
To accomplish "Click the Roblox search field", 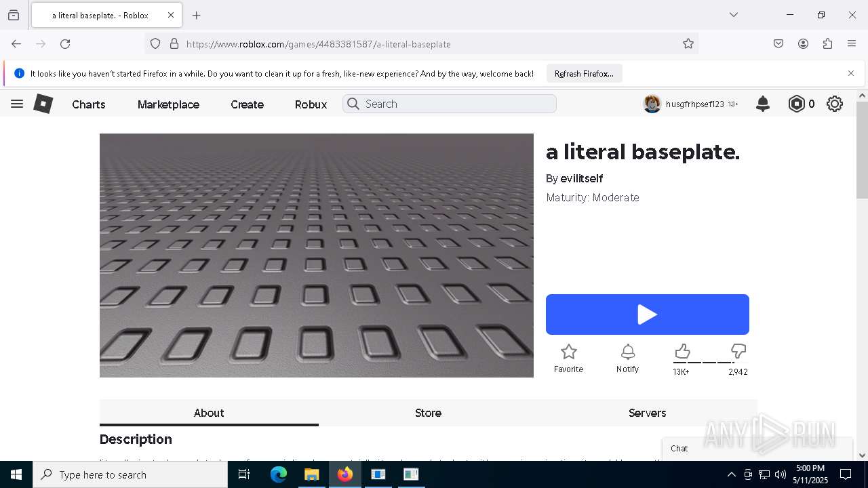I will (x=450, y=104).
